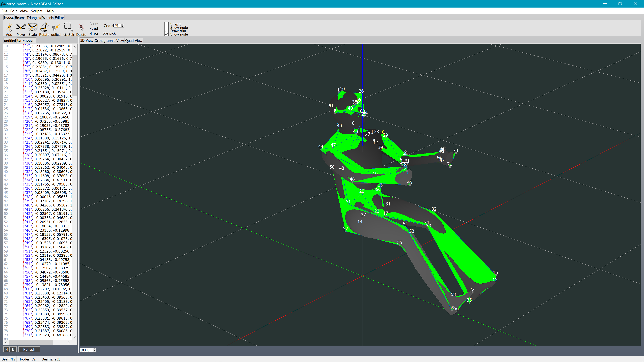Click code line for node "71"
This screenshot has width=644, height=362.
tap(47, 335)
